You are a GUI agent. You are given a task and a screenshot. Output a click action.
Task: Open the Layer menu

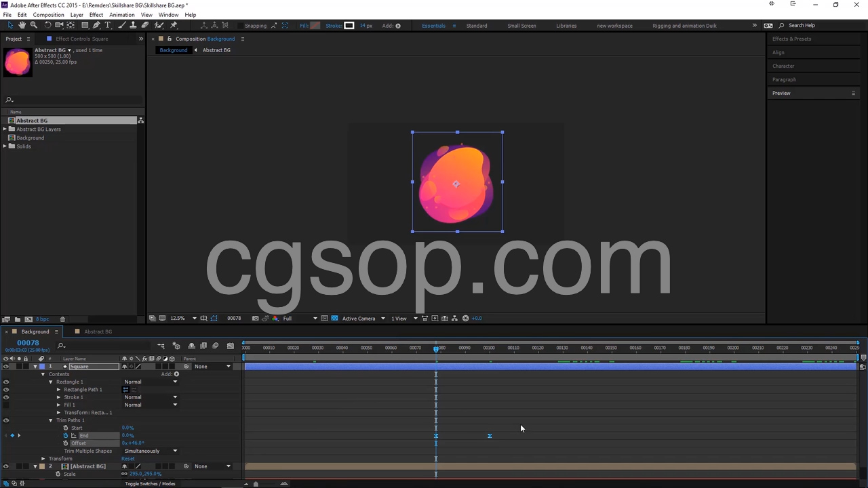pyautogui.click(x=77, y=15)
